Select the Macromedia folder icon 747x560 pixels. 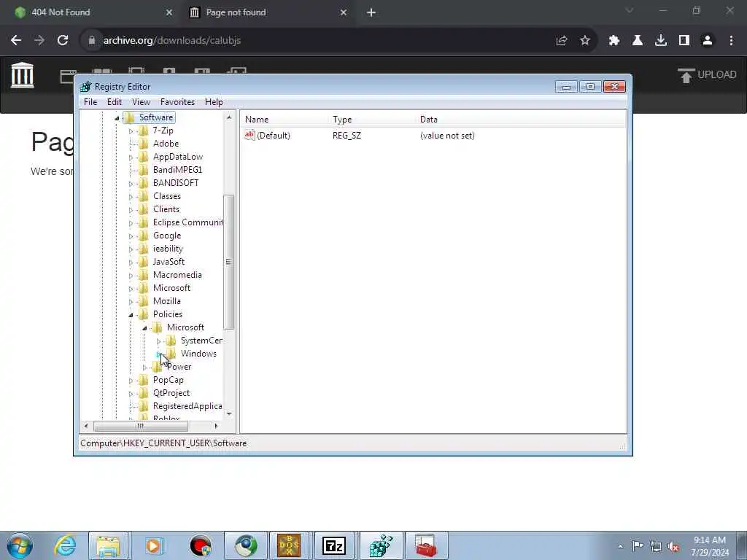tap(144, 275)
